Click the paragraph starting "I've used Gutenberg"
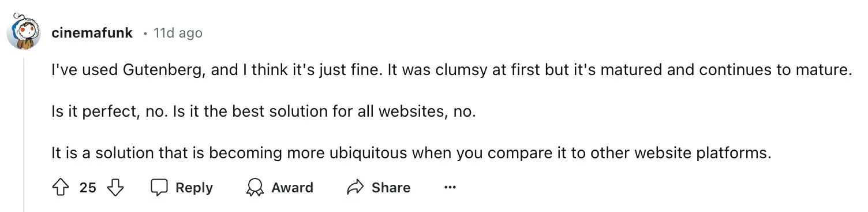The width and height of the screenshot is (868, 212). [x=451, y=70]
